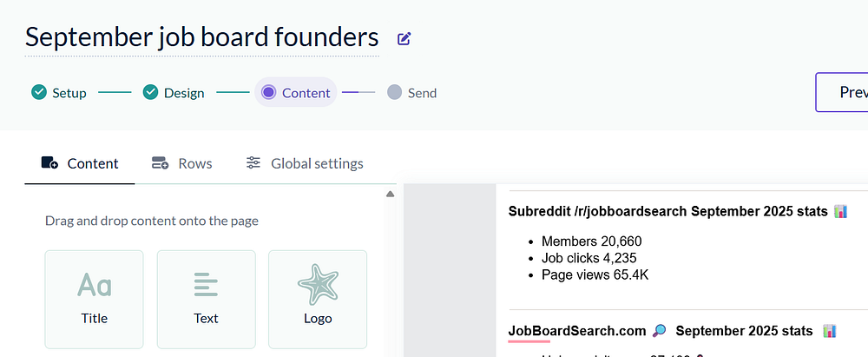
Task: Jump to the Send step
Action: pos(412,93)
